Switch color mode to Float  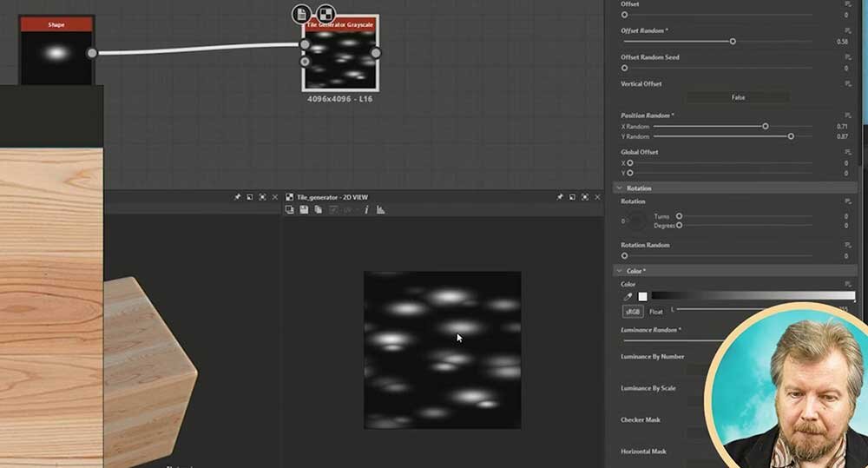pyautogui.click(x=656, y=312)
